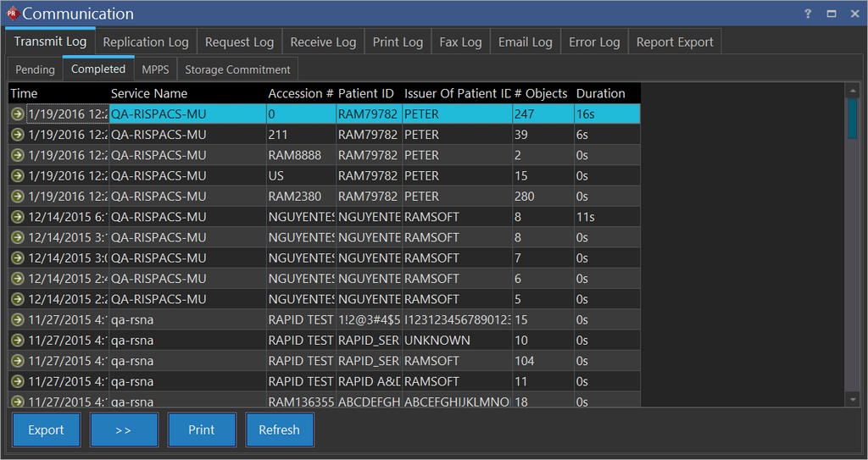868x460 pixels.
Task: Click the arrow icon on the 104 objects row
Action: (17, 361)
